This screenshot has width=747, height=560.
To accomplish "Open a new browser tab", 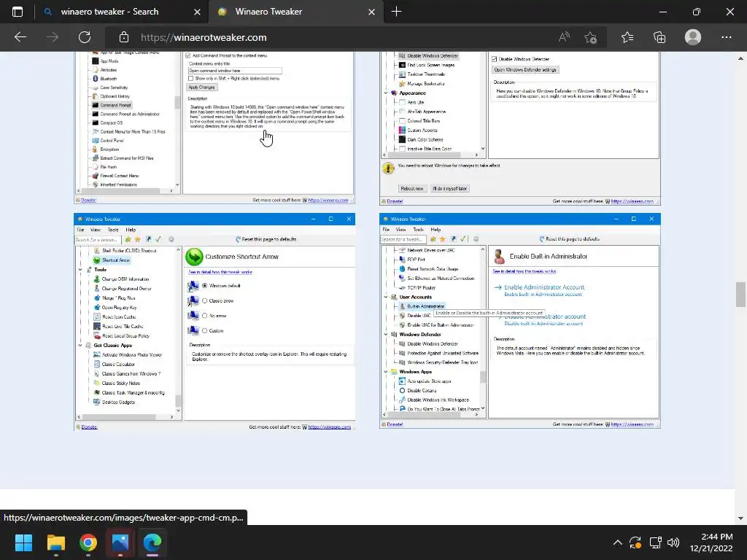I will point(396,12).
